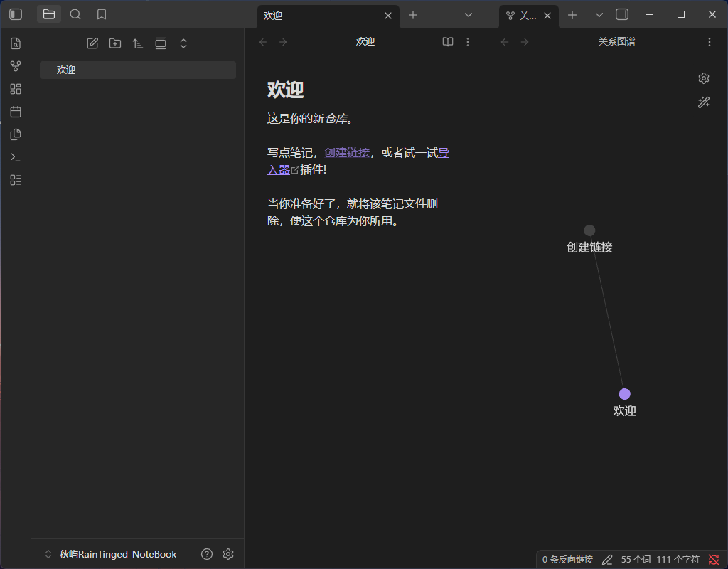
Task: Open graph view from ribbon icon
Action: [x=16, y=66]
